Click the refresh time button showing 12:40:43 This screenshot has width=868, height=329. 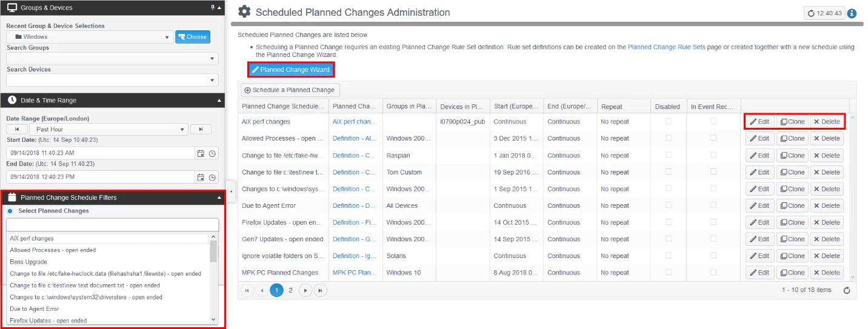pos(824,13)
